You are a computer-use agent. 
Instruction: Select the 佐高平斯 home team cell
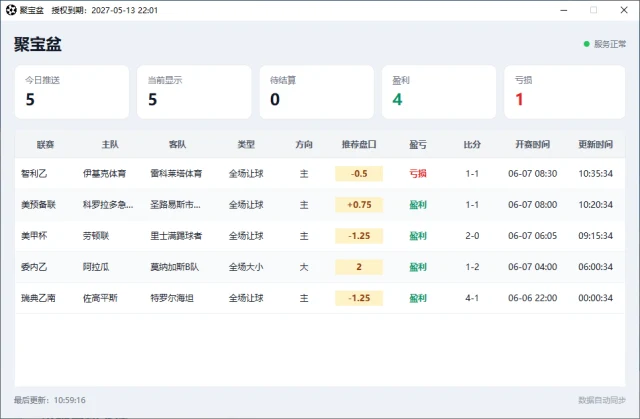[x=100, y=298]
